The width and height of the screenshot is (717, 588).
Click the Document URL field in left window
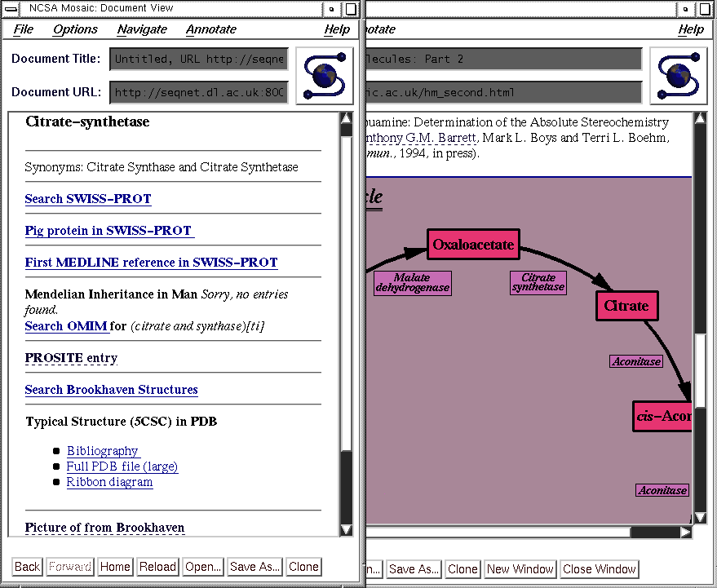199,92
